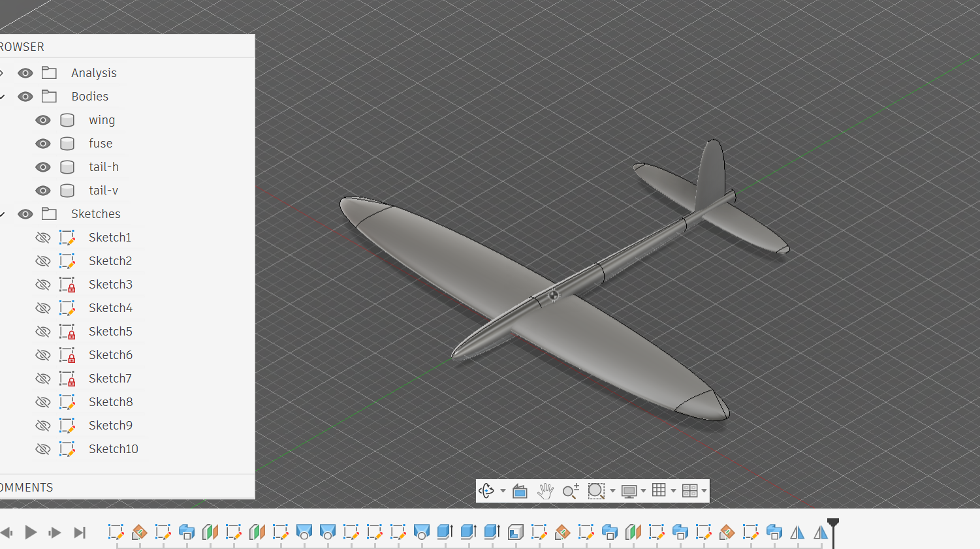Click the Analysis folder label
Image resolution: width=980 pixels, height=549 pixels.
94,73
